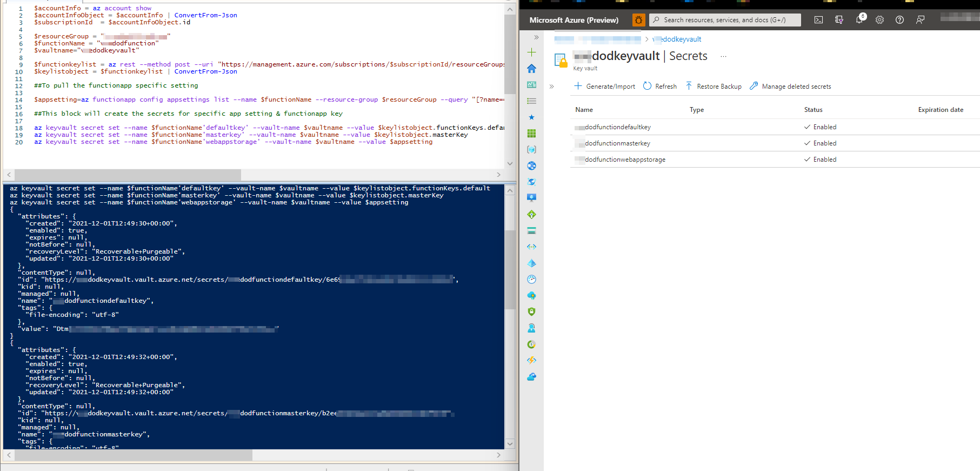The image size is (980, 471).
Task: Click the $vaultname assignment on line 7
Action: click(86, 50)
